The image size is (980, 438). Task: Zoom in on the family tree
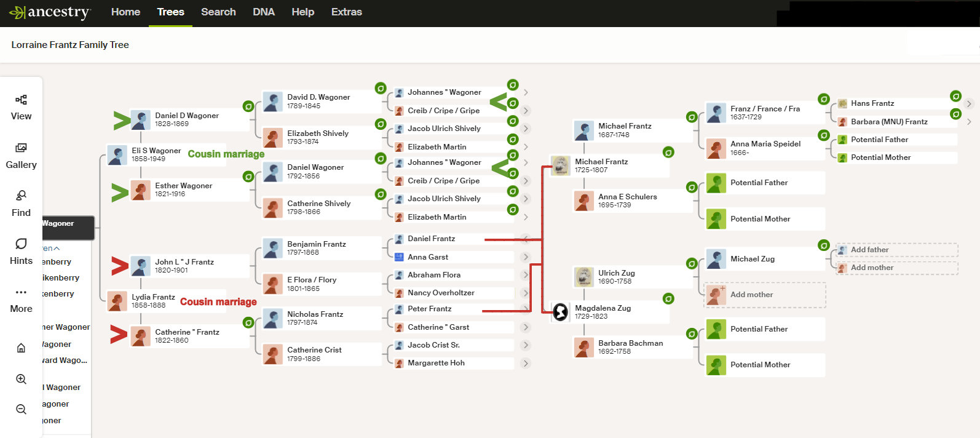(x=21, y=380)
